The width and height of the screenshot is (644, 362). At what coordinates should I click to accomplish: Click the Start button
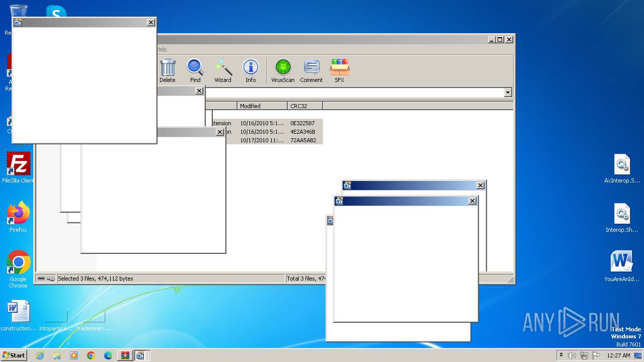click(14, 355)
